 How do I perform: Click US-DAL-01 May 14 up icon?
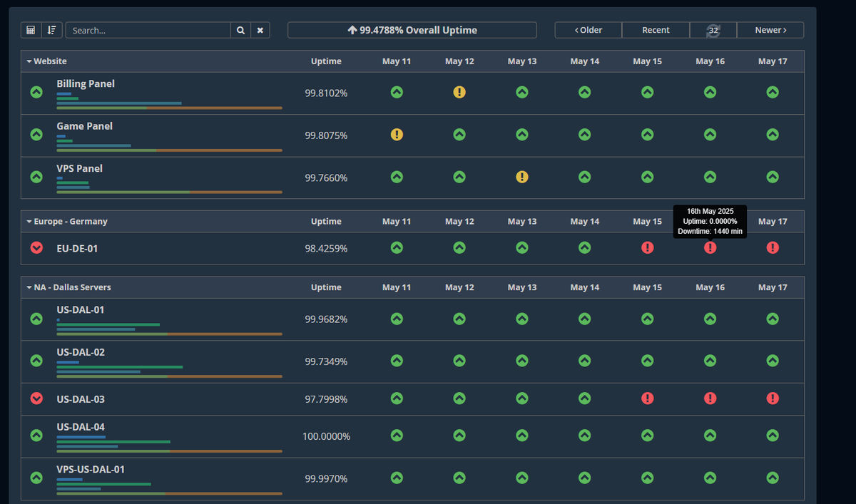584,319
